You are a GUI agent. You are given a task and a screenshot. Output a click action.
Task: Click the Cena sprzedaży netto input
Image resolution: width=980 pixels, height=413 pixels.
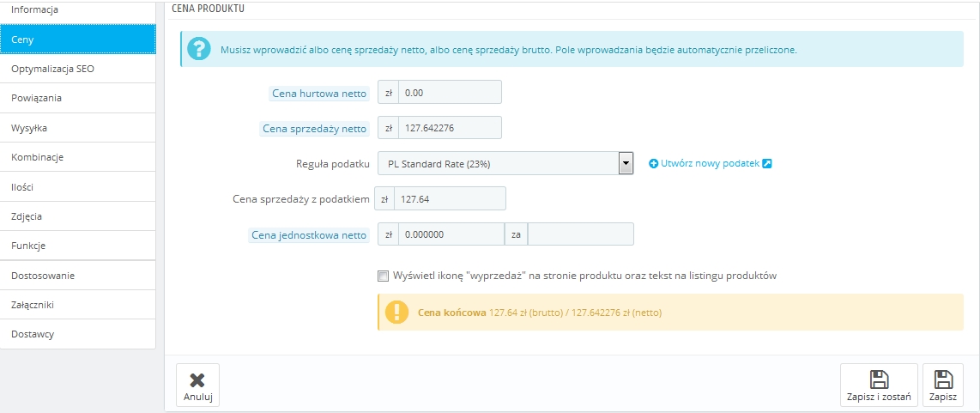(450, 128)
